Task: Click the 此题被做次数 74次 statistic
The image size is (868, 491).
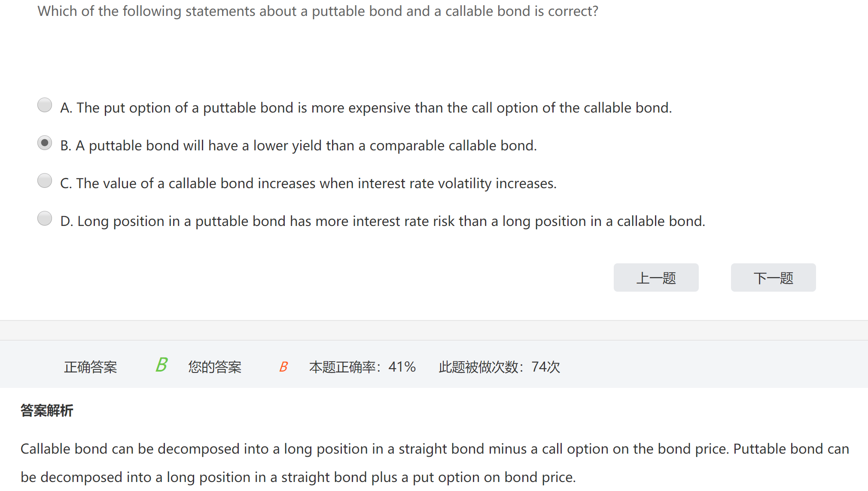Action: click(499, 367)
